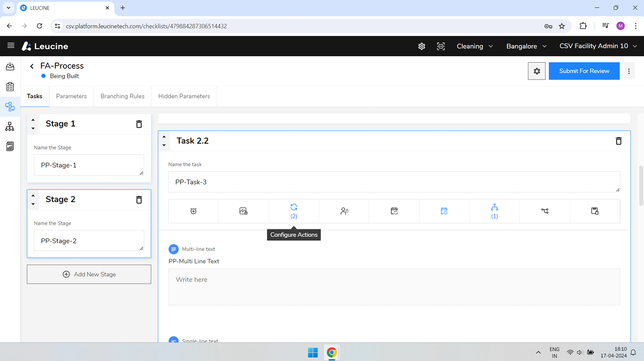Click the multi-line text parameter icon

(173, 249)
